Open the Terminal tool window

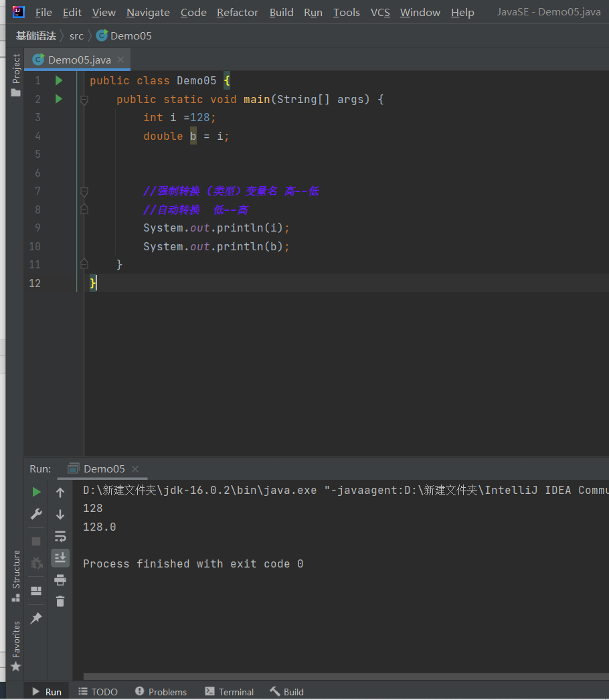(230, 691)
